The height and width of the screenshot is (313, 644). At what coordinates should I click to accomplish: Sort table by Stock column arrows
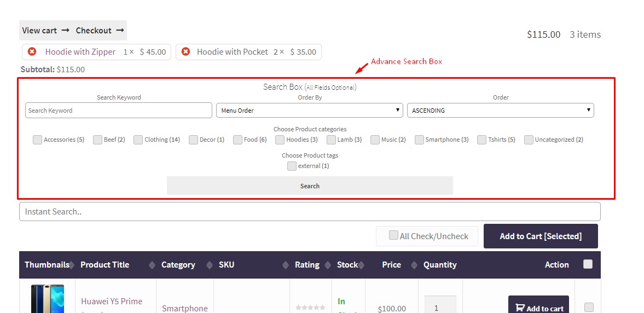361,265
